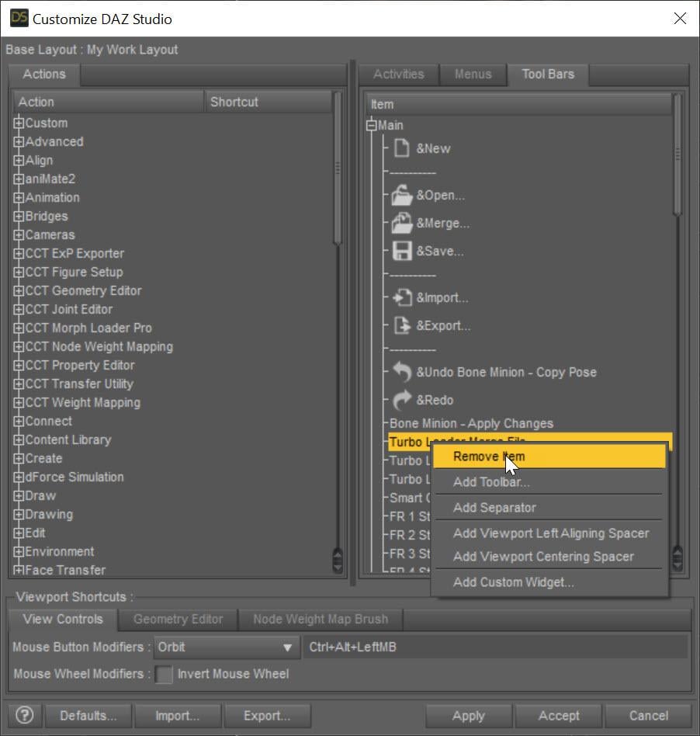Select Bone Minion - Apply Changes item
The height and width of the screenshot is (736, 700).
tap(471, 423)
